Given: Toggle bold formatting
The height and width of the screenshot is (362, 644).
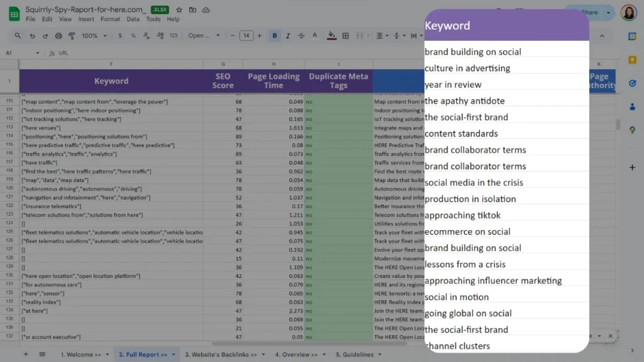Looking at the screenshot, I should pos(275,36).
